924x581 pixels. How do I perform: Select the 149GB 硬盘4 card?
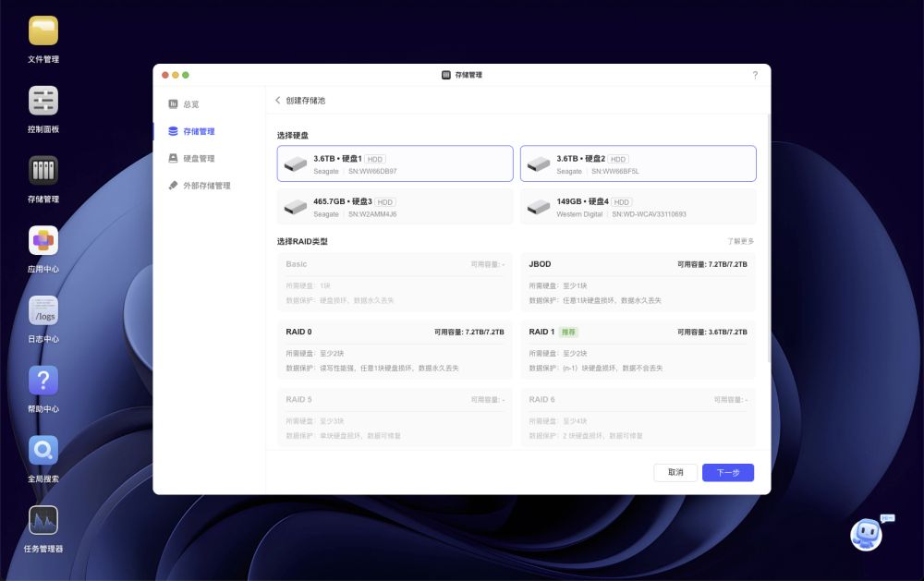tap(638, 207)
